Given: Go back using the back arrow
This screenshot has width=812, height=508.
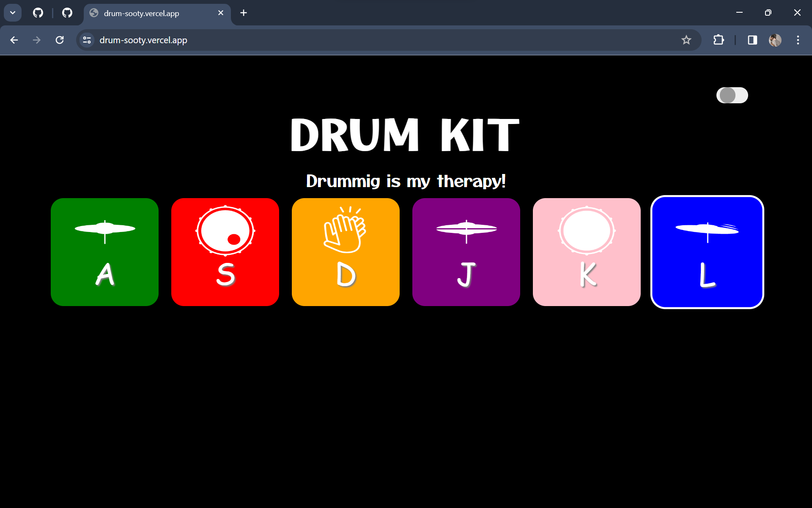Looking at the screenshot, I should [14, 40].
